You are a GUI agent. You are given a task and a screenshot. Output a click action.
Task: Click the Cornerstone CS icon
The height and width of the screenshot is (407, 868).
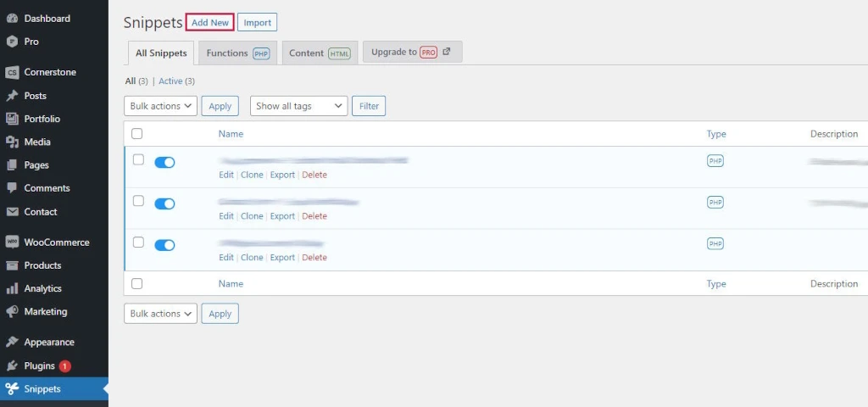[x=12, y=73]
